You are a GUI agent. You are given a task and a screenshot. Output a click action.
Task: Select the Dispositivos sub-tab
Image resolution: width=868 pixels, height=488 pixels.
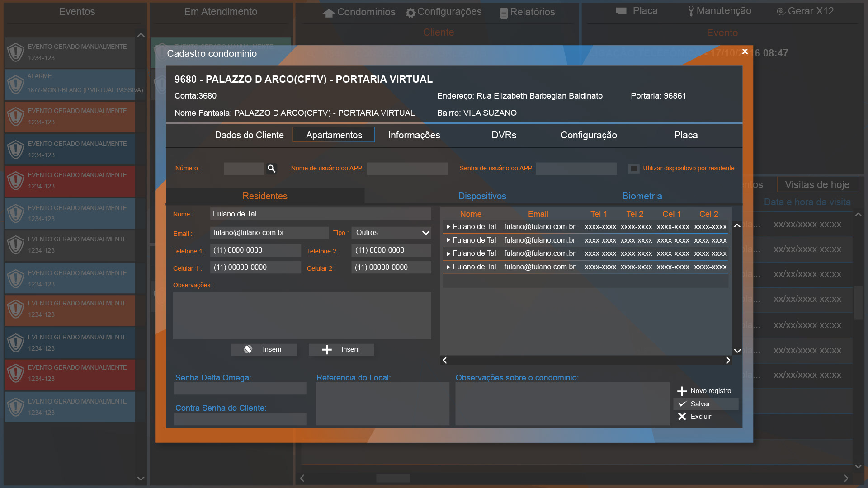tap(482, 196)
